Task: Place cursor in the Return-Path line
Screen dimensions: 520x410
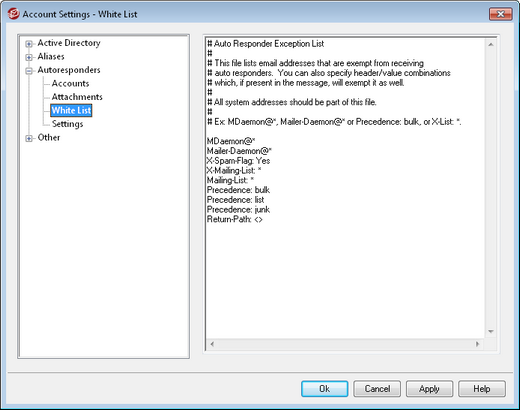Action: [235, 219]
